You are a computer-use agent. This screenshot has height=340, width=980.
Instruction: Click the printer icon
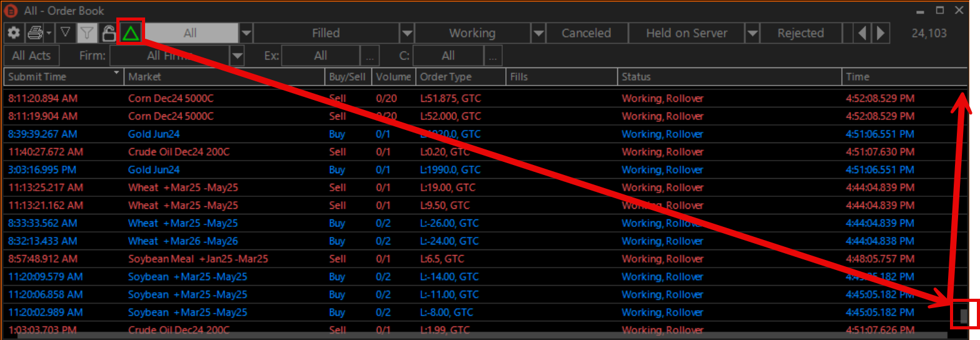[35, 33]
